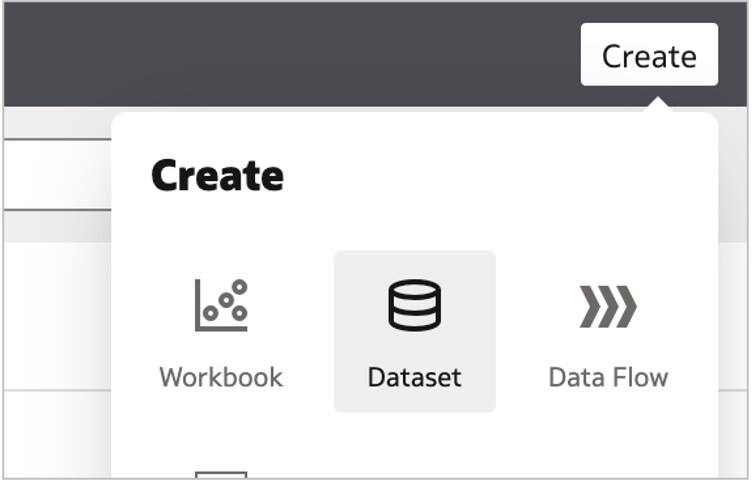
Task: Select the Dataset text label
Action: (414, 377)
